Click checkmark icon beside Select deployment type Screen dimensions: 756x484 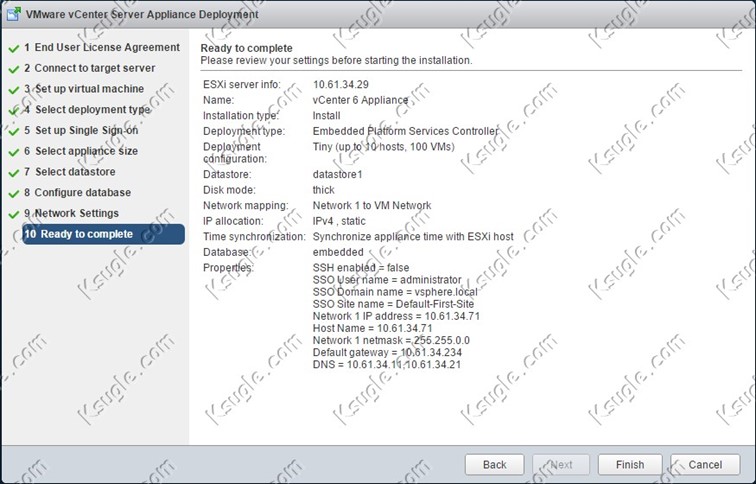[14, 111]
